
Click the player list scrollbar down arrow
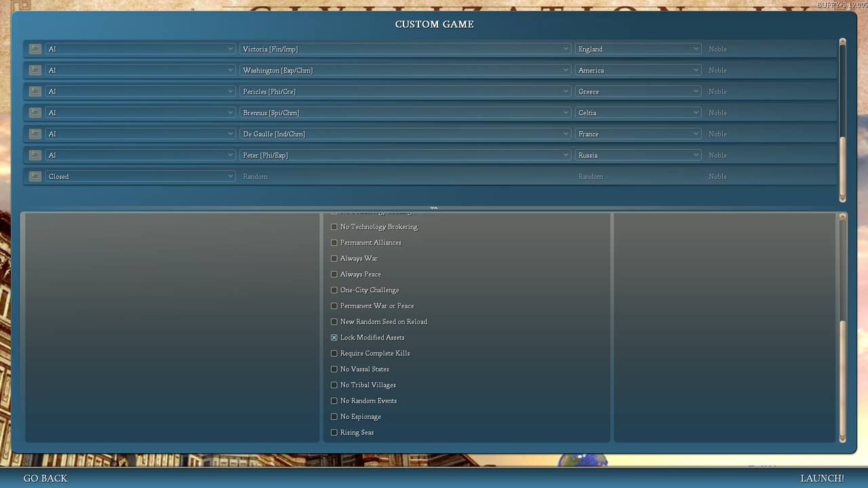843,199
